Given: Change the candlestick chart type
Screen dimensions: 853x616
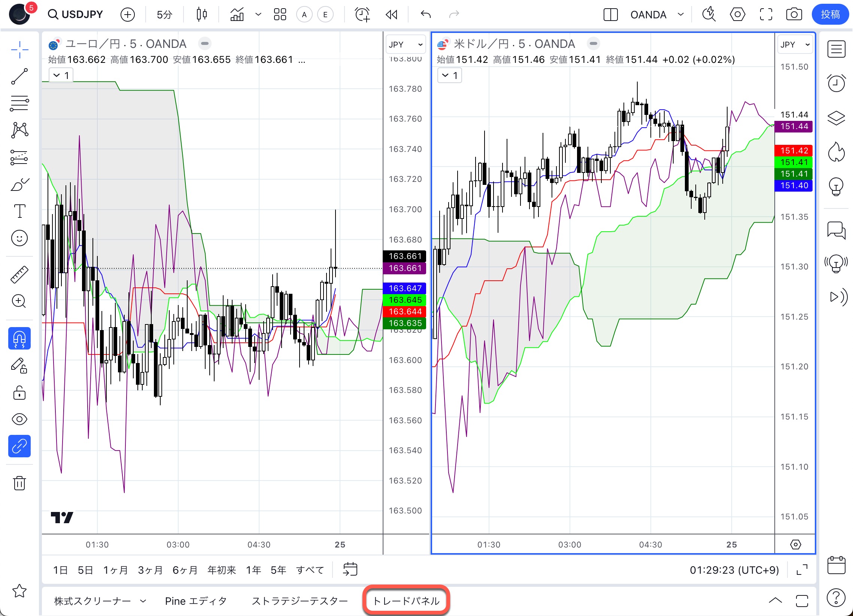Looking at the screenshot, I should [202, 15].
